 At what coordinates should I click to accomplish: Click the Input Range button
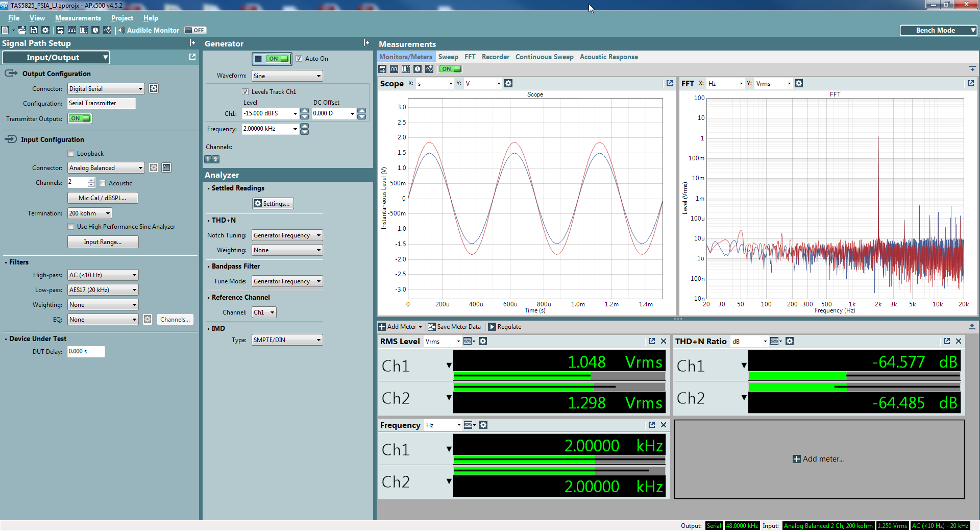coord(103,242)
